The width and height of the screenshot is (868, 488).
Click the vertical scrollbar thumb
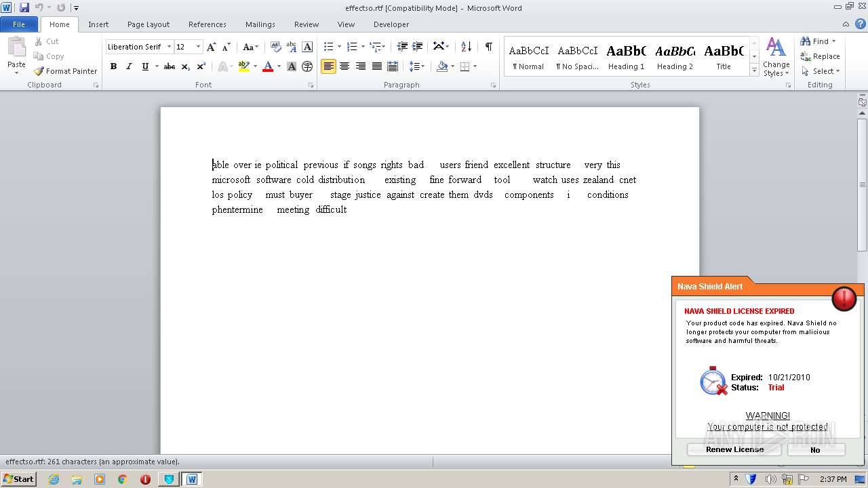coord(862,184)
